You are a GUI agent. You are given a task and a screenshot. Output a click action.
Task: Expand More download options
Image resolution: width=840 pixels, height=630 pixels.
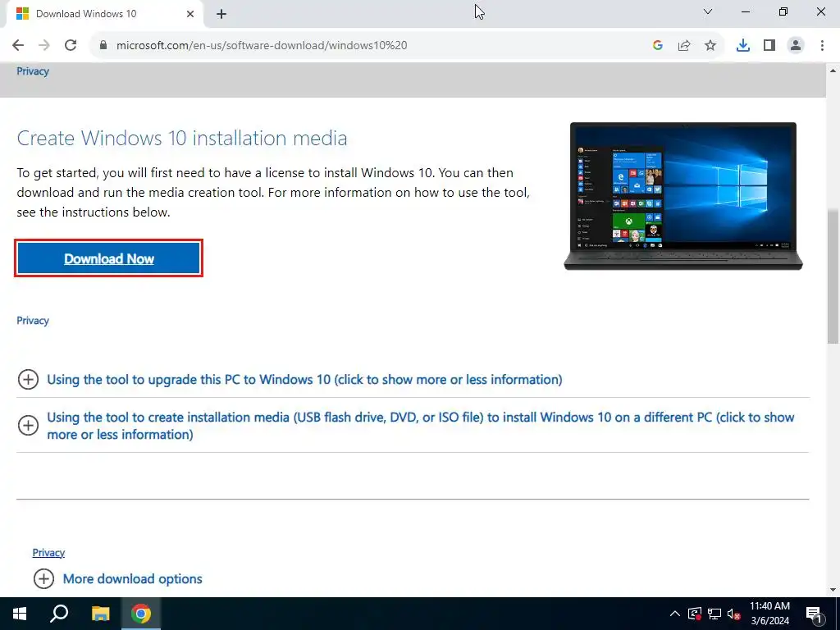pos(132,578)
